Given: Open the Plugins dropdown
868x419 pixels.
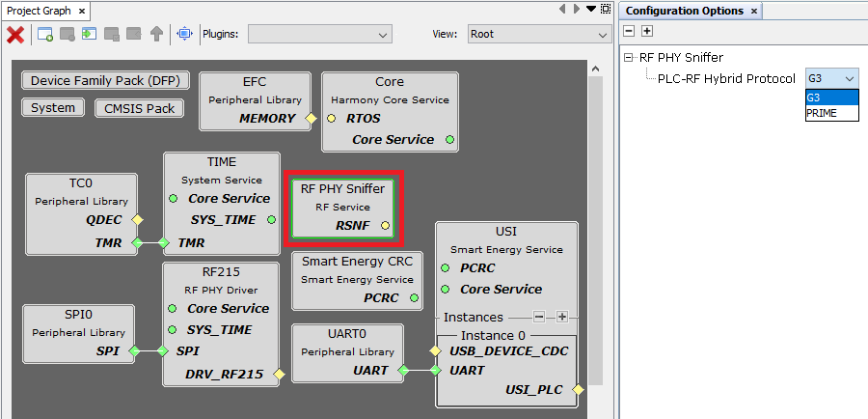Looking at the screenshot, I should click(319, 34).
